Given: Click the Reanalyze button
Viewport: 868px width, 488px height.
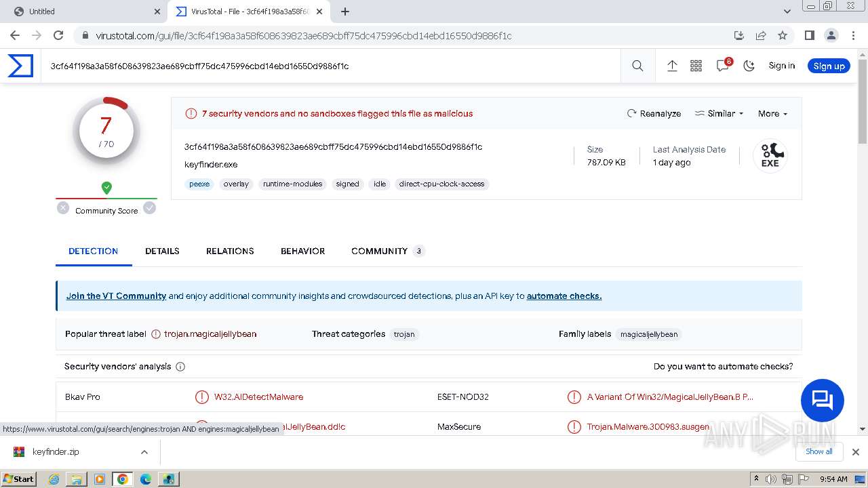Looking at the screenshot, I should coord(654,113).
